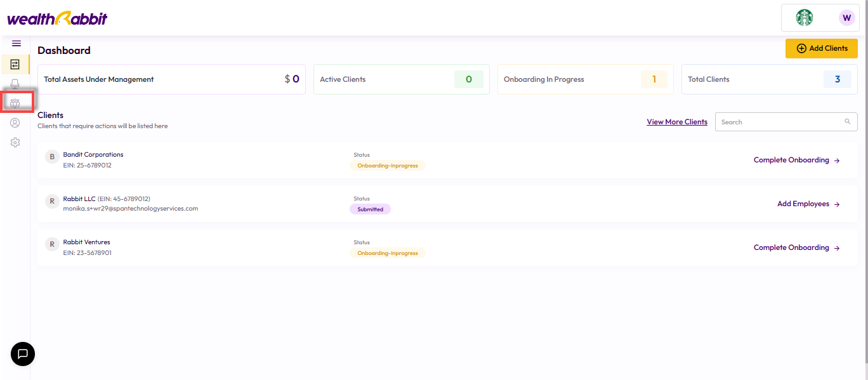The height and width of the screenshot is (380, 868).
Task: Select the Dashboard sliders icon in sidebar
Action: tap(15, 64)
